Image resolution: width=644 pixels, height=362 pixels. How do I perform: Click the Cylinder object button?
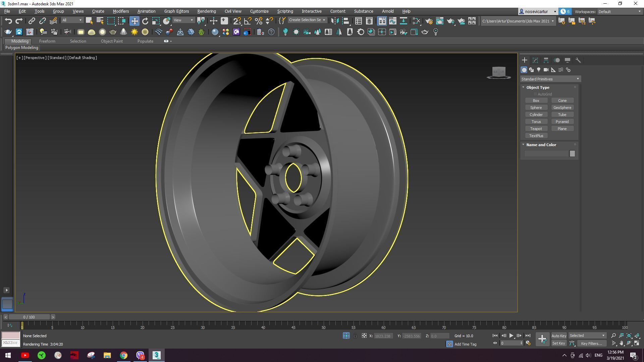(x=536, y=115)
